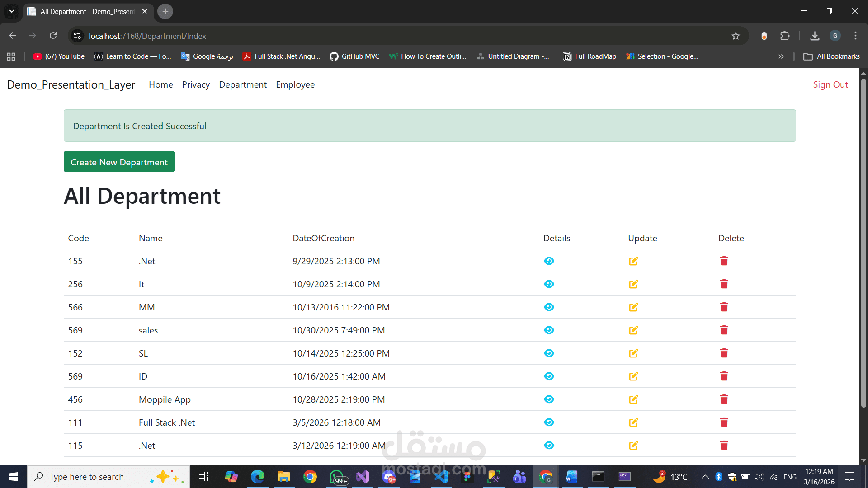The image size is (868, 488).
Task: Open the Department nav menu item
Action: point(243,85)
